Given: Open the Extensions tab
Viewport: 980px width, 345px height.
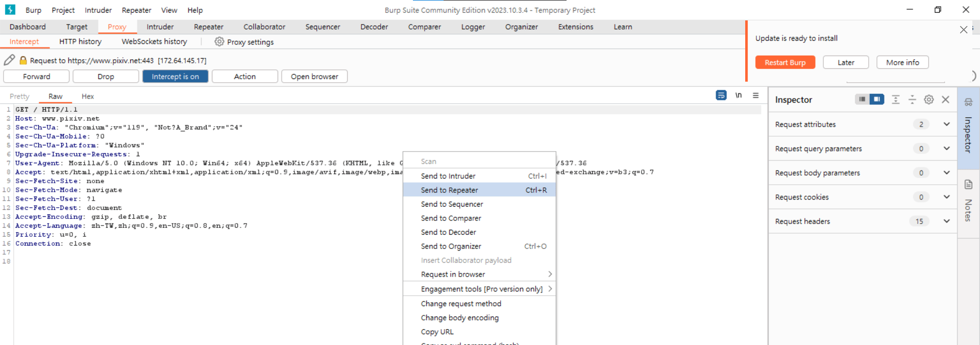Looking at the screenshot, I should (576, 27).
